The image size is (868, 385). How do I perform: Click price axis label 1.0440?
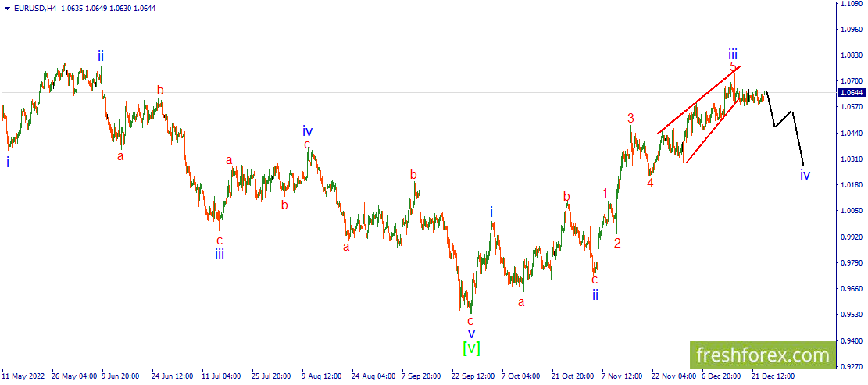(852, 134)
